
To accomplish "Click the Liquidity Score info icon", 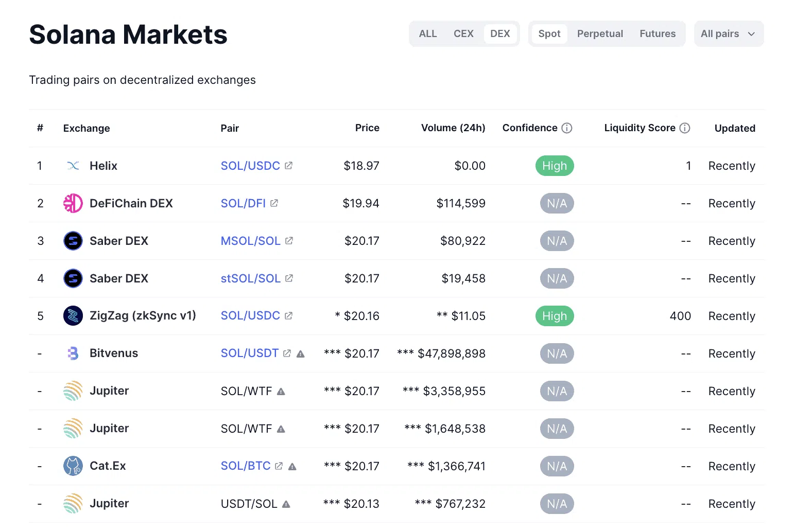I will [x=685, y=128].
